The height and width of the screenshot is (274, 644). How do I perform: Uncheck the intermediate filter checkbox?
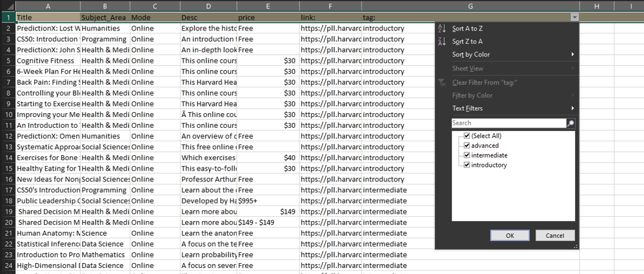coord(467,155)
